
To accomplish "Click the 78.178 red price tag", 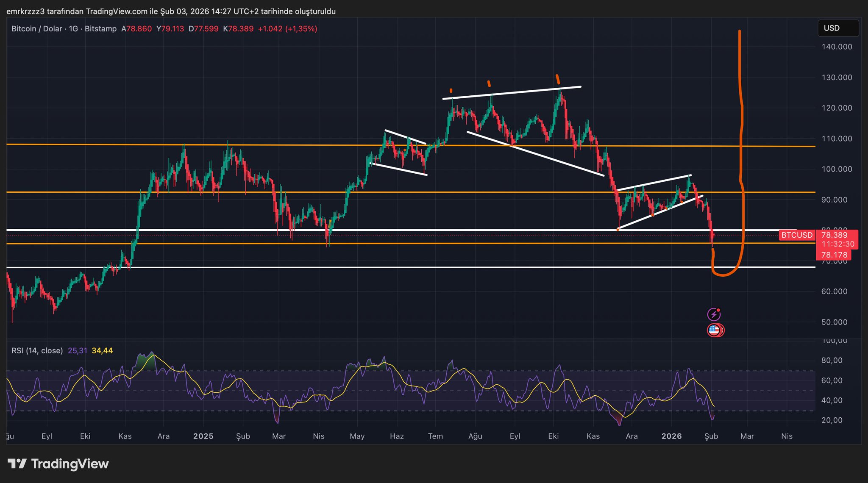I will click(x=834, y=255).
